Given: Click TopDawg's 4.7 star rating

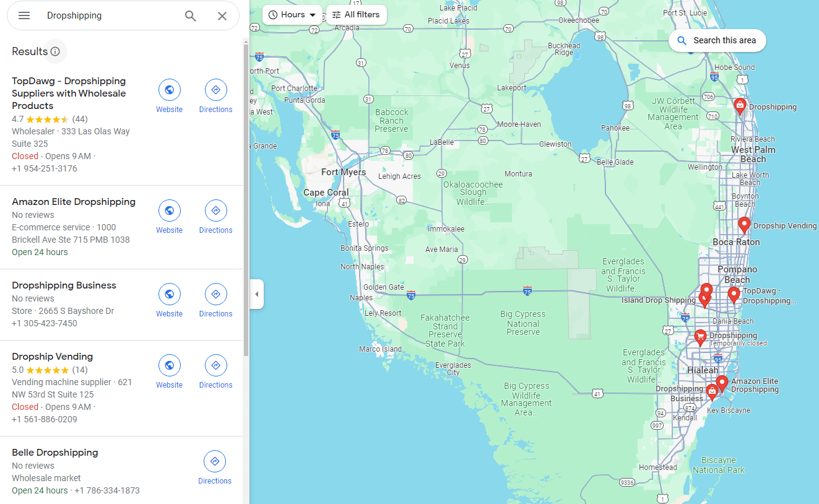Looking at the screenshot, I should coord(50,119).
